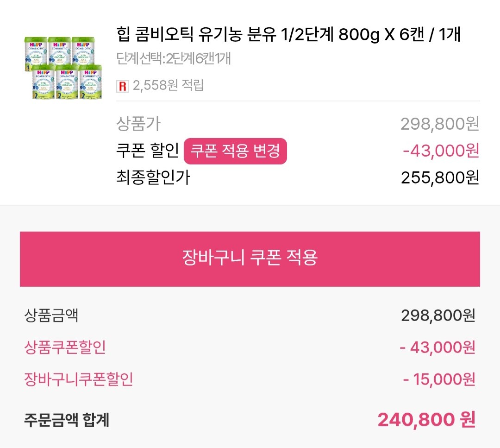Tap the -43,000원 amount beside 쿠폰 적용 변경
The width and height of the screenshot is (500, 448).
click(x=441, y=151)
